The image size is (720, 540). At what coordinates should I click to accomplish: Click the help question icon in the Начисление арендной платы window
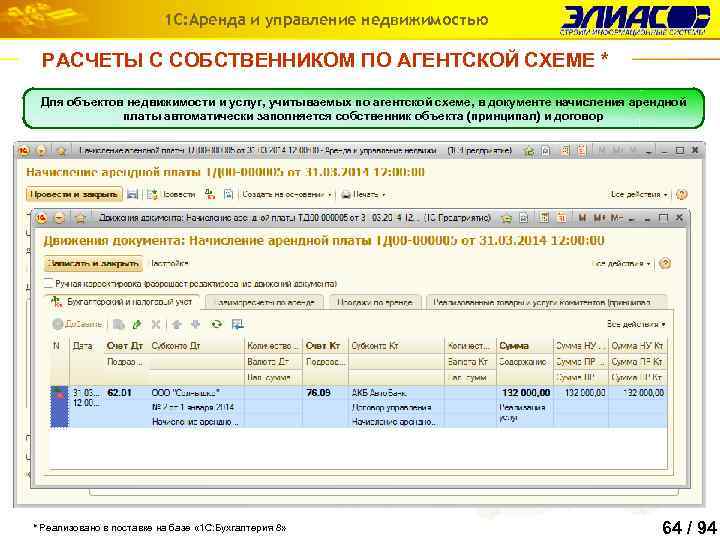682,194
